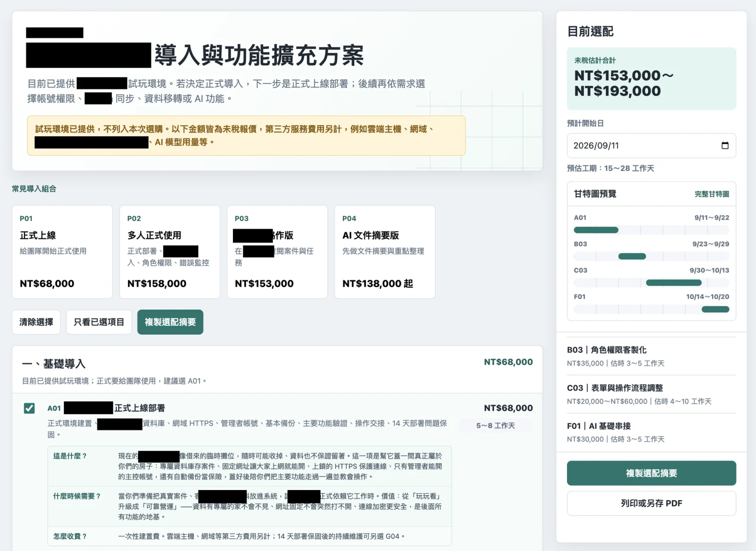
Task: Click 列印或另存 PDF button
Action: [x=652, y=503]
